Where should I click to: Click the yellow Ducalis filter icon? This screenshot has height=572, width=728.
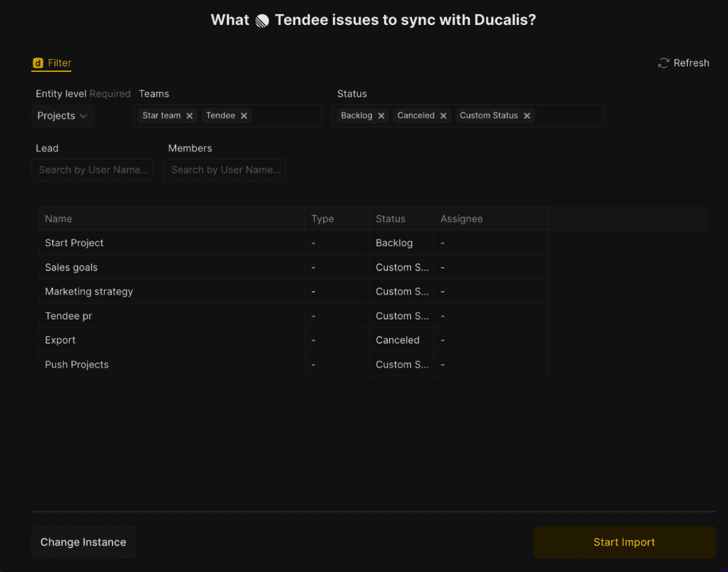tap(38, 63)
